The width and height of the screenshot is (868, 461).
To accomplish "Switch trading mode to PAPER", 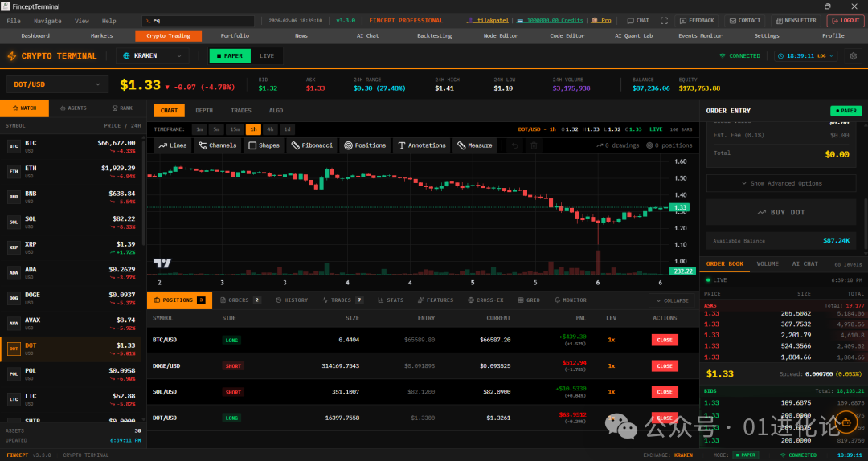I will point(230,56).
